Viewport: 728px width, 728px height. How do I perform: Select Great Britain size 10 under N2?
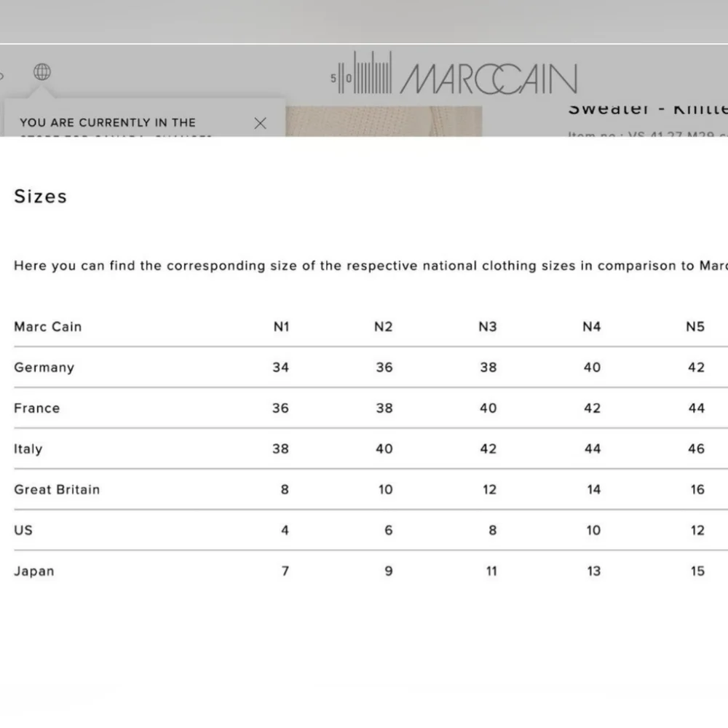pos(385,490)
